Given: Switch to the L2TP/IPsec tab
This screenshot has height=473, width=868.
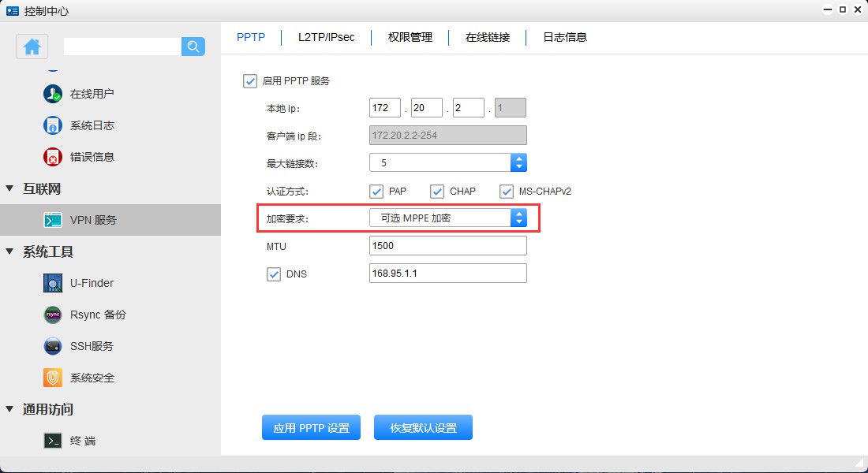Looking at the screenshot, I should pos(326,37).
